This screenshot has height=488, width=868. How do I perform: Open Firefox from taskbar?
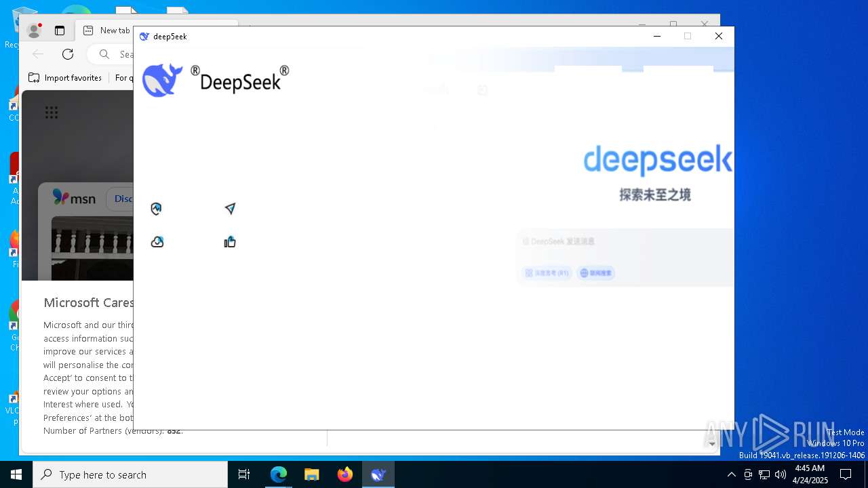(344, 474)
